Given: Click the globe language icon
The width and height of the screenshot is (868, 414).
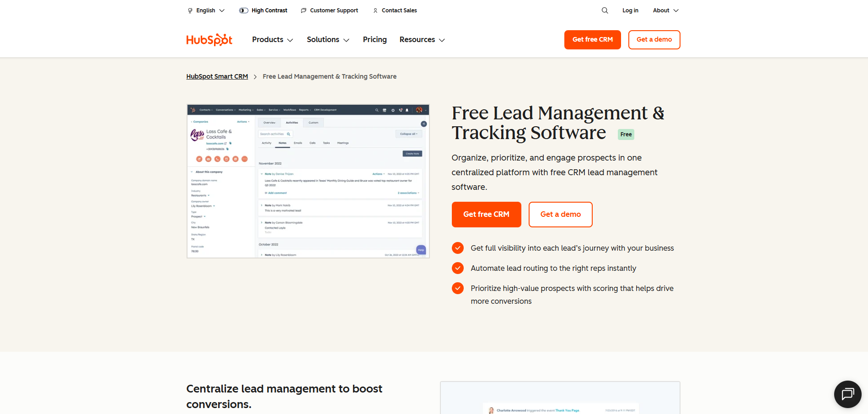Looking at the screenshot, I should click(x=190, y=11).
